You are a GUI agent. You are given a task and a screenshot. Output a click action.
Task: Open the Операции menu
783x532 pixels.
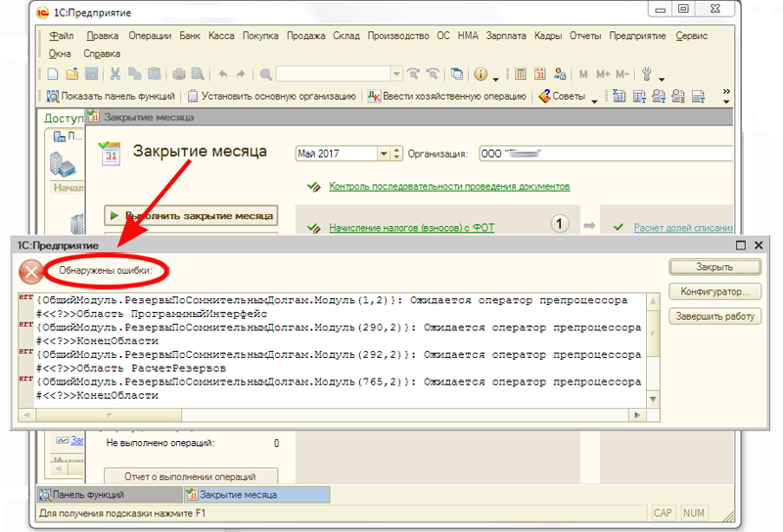click(150, 36)
